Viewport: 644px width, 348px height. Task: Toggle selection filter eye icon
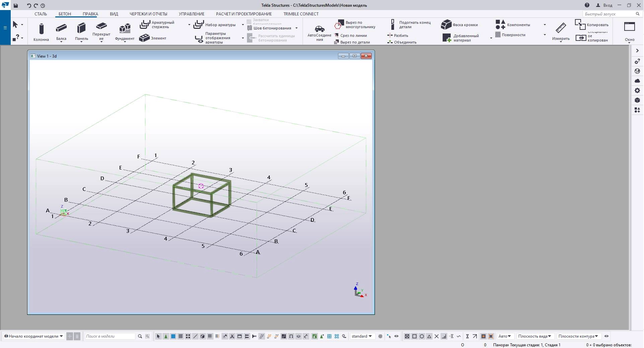coord(396,336)
